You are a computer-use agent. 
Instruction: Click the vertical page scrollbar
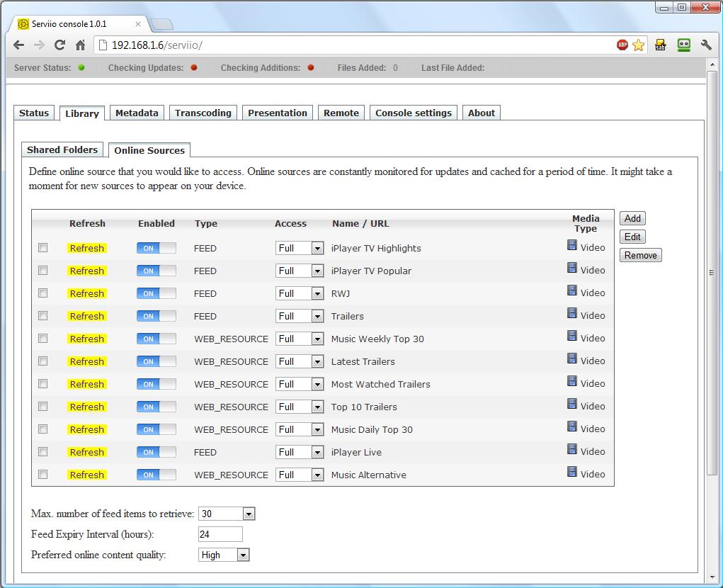pos(712,273)
